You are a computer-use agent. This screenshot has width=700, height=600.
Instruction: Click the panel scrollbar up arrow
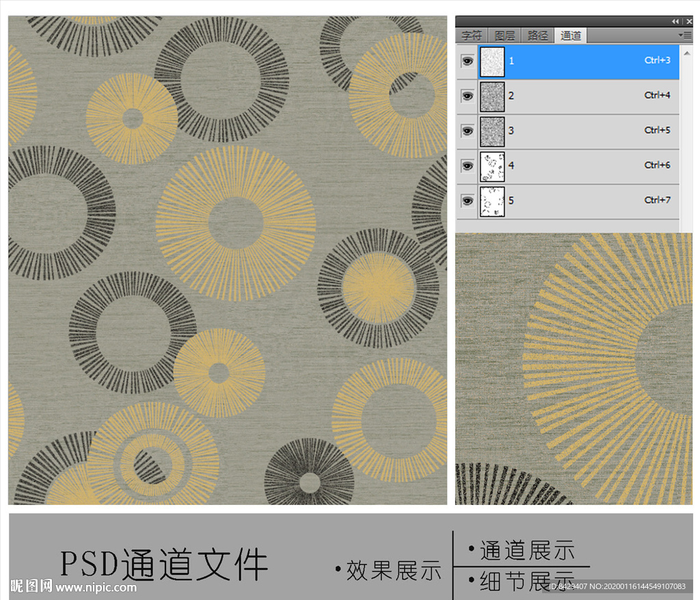(686, 53)
